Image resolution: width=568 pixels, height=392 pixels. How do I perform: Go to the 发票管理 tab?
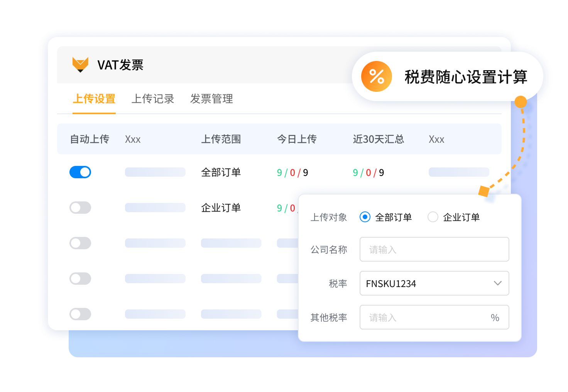[x=211, y=99]
